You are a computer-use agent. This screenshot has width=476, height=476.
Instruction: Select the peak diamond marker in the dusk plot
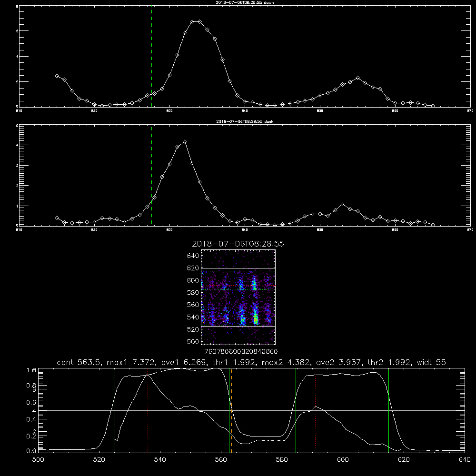[185, 142]
